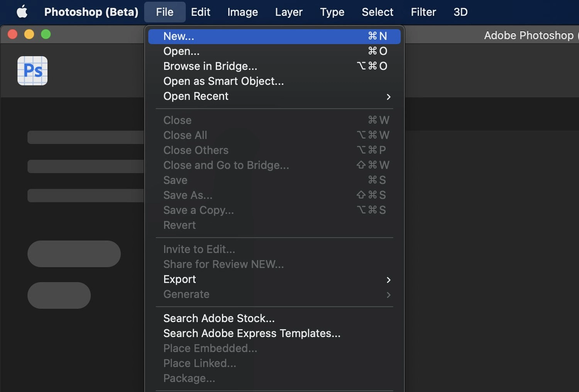Open the Edit menu
Image resolution: width=579 pixels, height=392 pixels.
(200, 12)
